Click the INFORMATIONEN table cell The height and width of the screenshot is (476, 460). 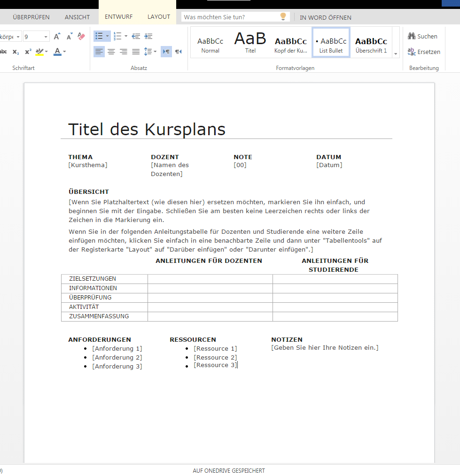[104, 288]
